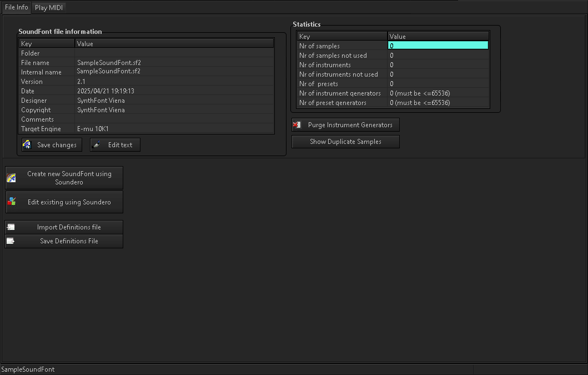Viewport: 588px width, 375px height.
Task: Edit existing SoundFont using Soundero
Action: (x=64, y=202)
